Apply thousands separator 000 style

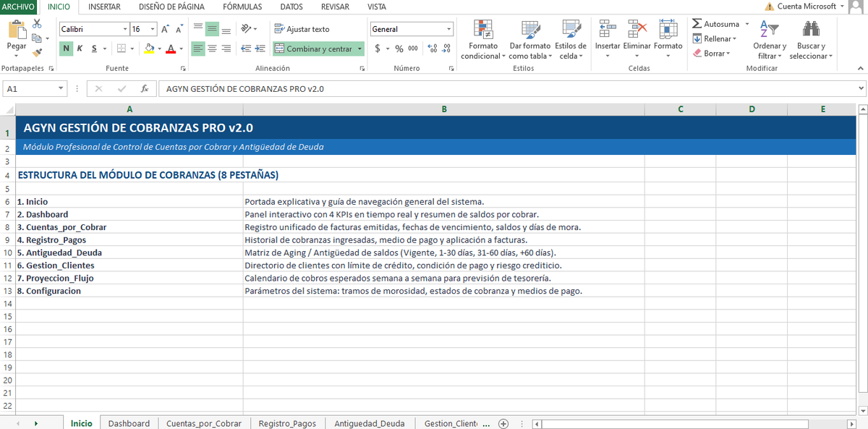click(x=413, y=48)
